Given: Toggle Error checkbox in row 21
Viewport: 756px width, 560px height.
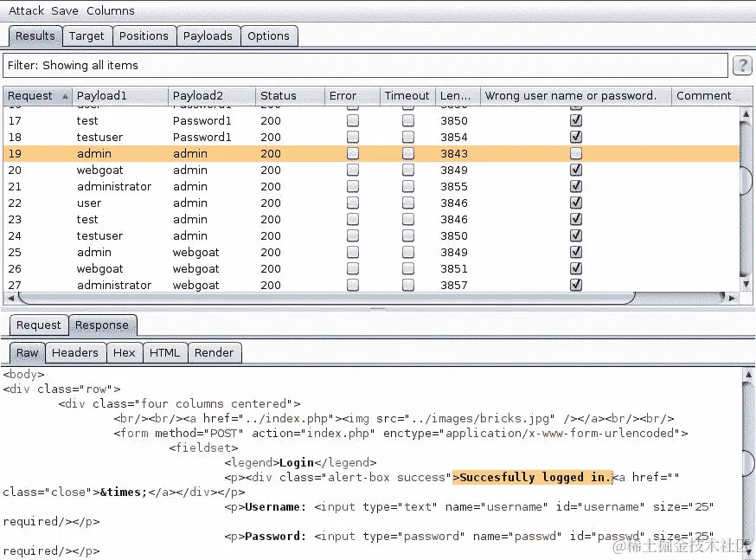Looking at the screenshot, I should pos(353,186).
